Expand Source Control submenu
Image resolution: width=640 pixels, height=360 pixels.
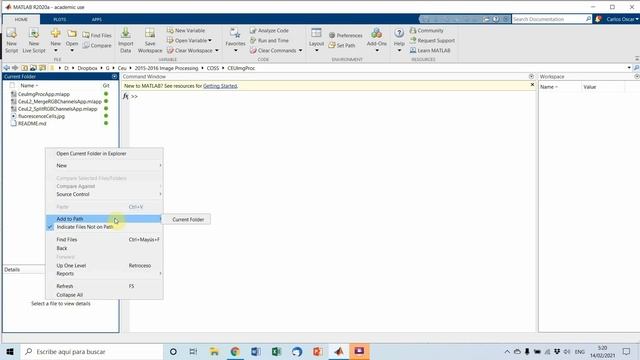104,194
